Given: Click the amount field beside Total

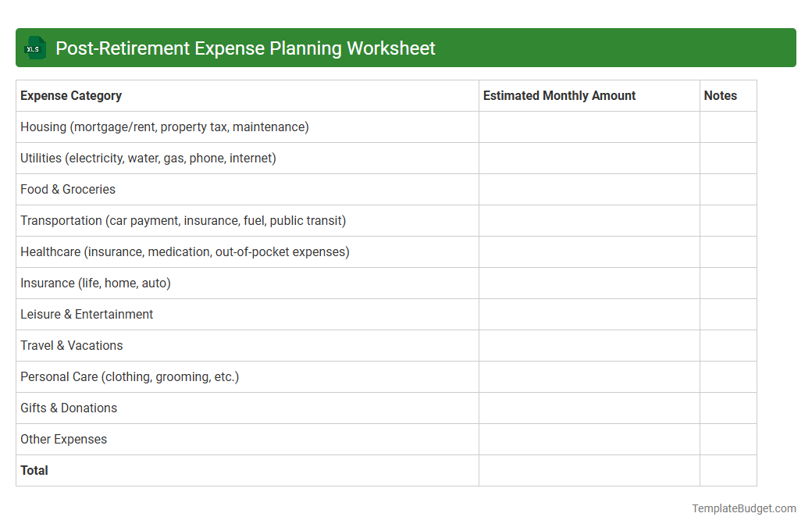Looking at the screenshot, I should pos(589,470).
